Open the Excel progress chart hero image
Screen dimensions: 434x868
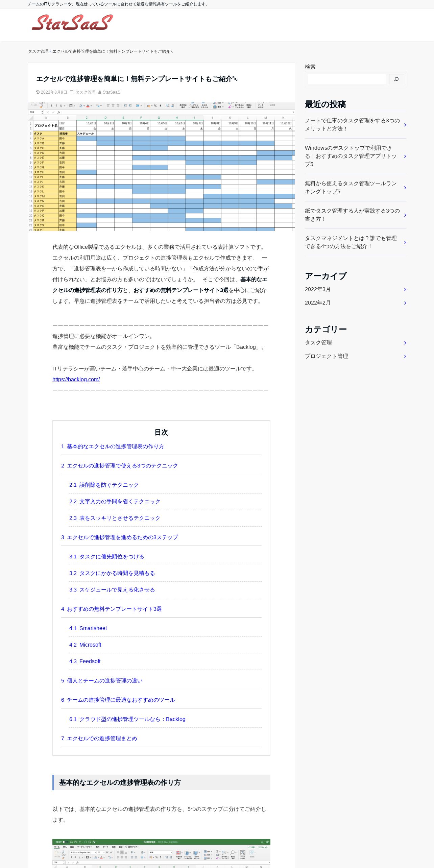[x=161, y=166]
